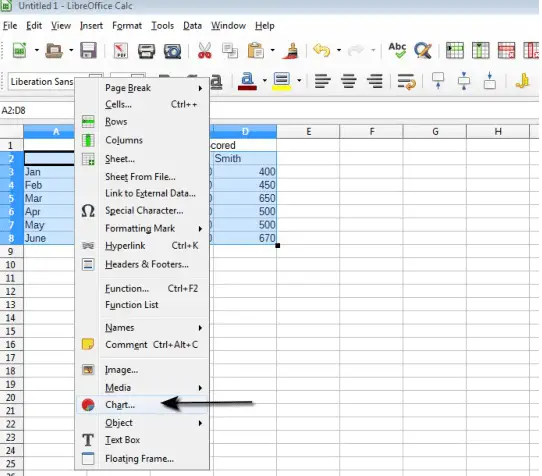
Task: Expand the Formatting Mark submenu
Action: 142,228
